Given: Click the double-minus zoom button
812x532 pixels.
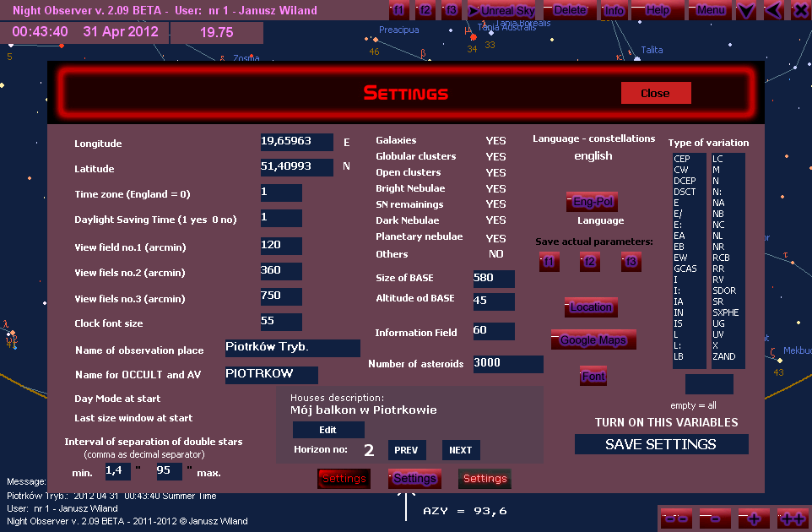Looking at the screenshot, I should 676,518.
